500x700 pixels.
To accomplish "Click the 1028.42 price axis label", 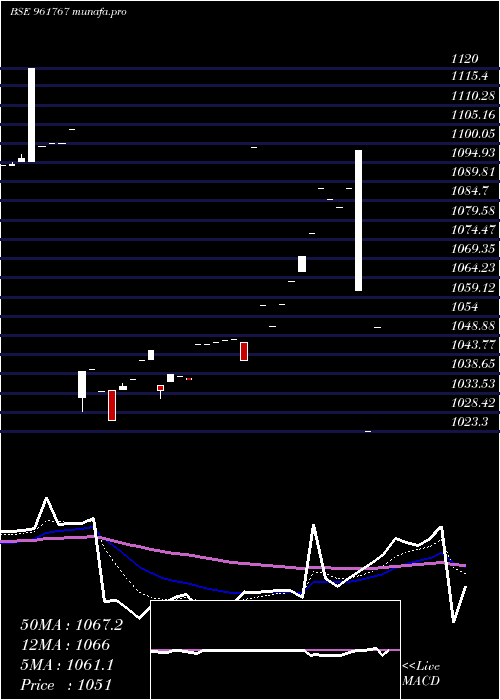I will [473, 402].
